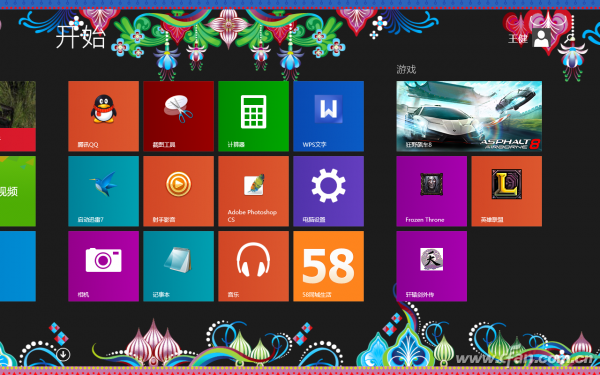This screenshot has width=600, height=375.
Task: Open the PC settings gear tile
Action: click(328, 191)
